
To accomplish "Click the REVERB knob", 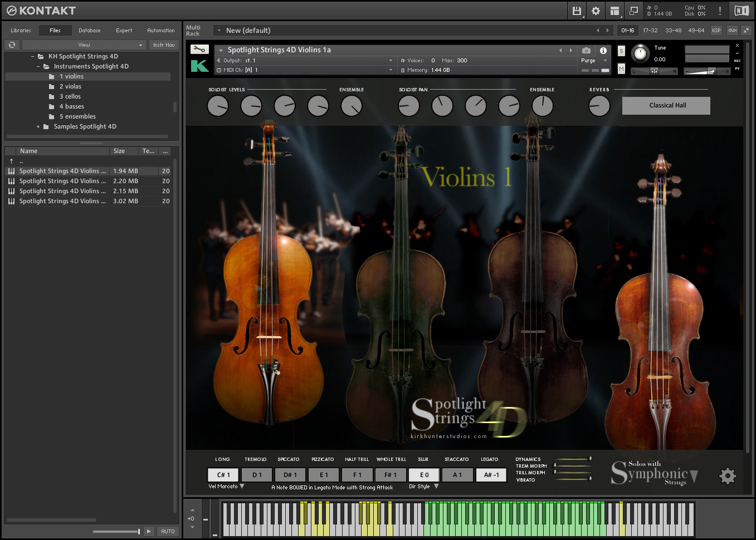I will (x=599, y=106).
